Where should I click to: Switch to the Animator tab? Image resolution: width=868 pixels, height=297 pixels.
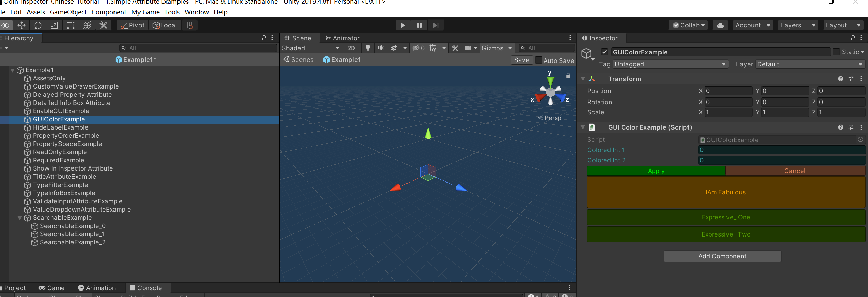tap(342, 38)
